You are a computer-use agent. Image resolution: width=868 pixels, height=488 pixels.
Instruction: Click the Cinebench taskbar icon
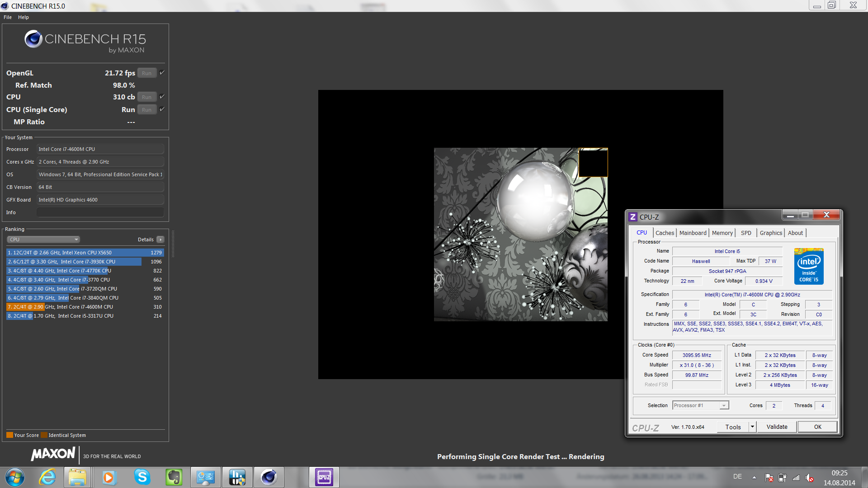(x=269, y=477)
